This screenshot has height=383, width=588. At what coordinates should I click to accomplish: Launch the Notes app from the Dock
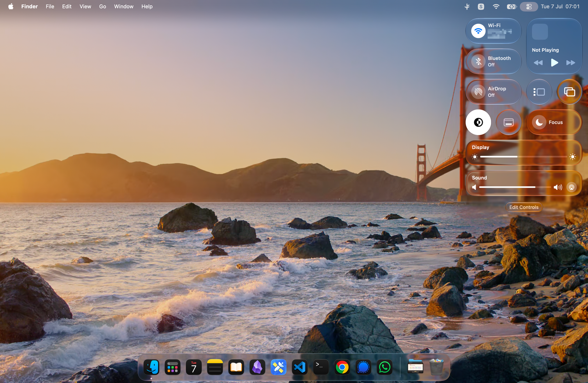(215, 367)
